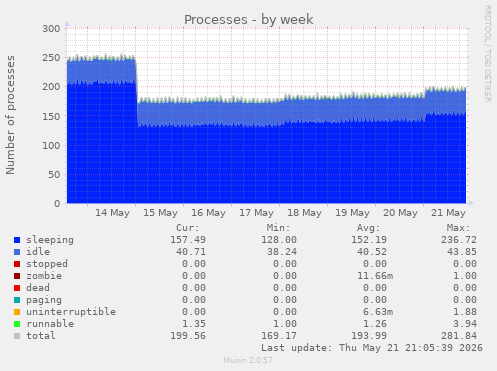Screen dimensions: 497x371
Task: Click idle average value 40.52
Action: [372, 252]
